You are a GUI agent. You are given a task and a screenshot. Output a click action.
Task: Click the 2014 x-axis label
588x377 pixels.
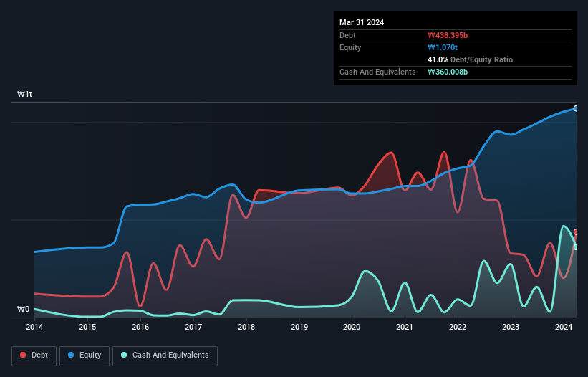point(34,327)
